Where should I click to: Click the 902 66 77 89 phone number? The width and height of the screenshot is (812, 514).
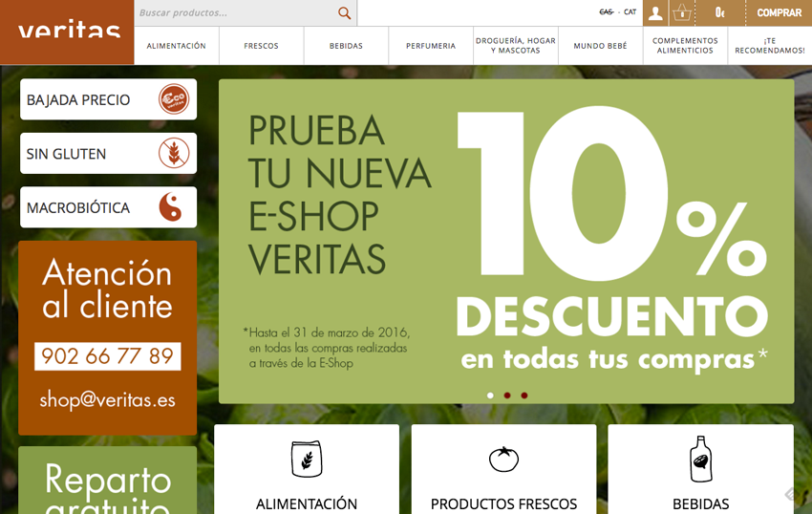click(x=108, y=356)
